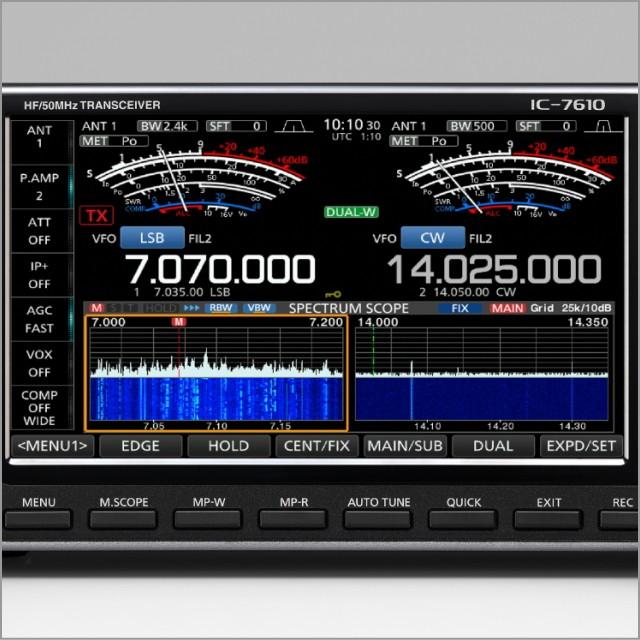Toggle the IP+ function
Viewport: 640px width, 640px height.
(40, 275)
